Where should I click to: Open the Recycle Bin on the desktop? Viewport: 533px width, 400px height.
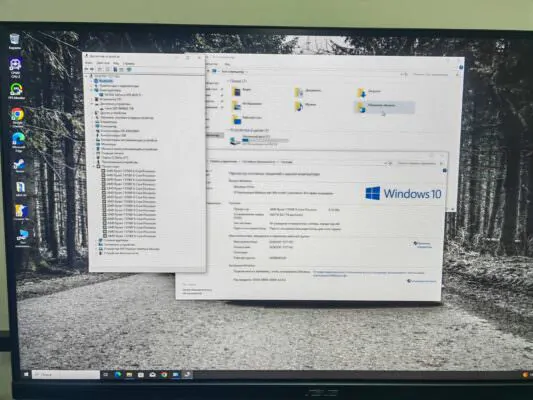(x=14, y=41)
